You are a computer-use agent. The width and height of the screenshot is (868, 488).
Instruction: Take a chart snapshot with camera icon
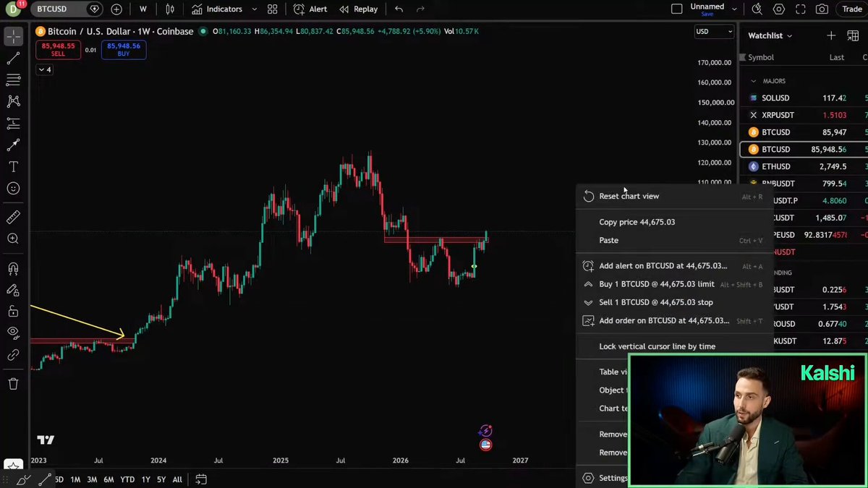tap(821, 9)
